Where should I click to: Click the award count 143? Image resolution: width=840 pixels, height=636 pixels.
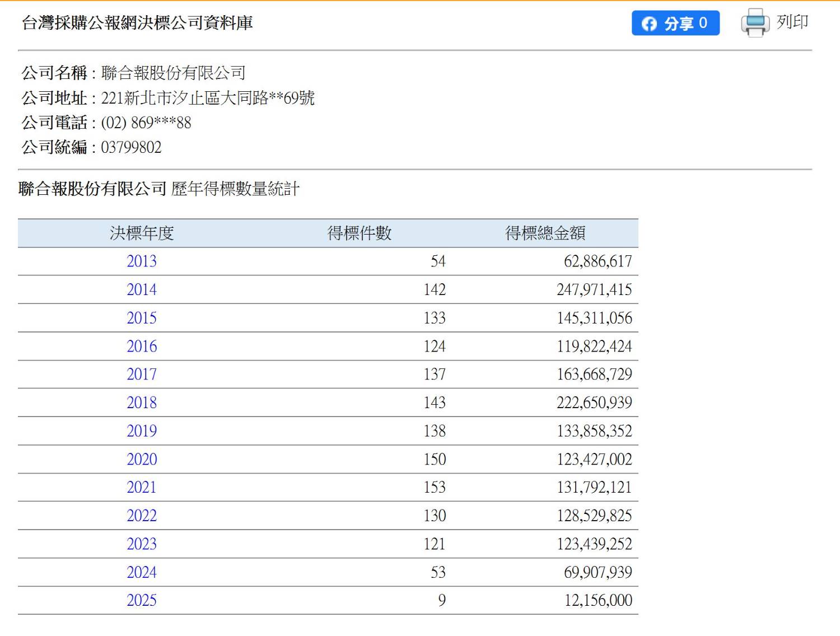point(435,403)
